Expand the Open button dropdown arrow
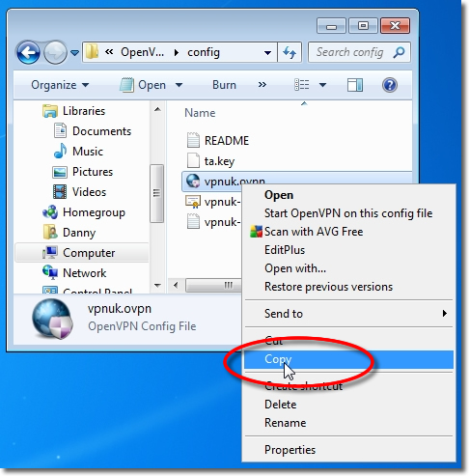The image size is (469, 476). (x=179, y=85)
